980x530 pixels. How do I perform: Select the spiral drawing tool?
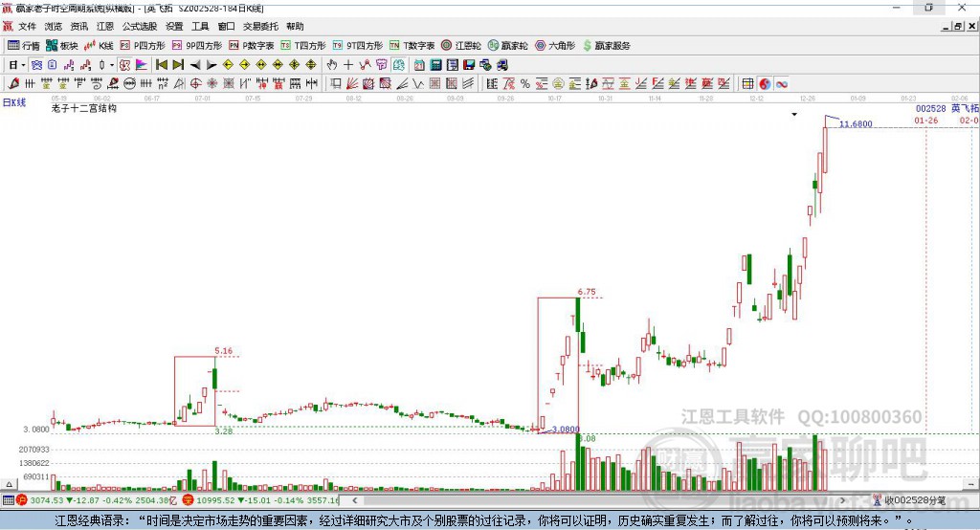(x=96, y=84)
